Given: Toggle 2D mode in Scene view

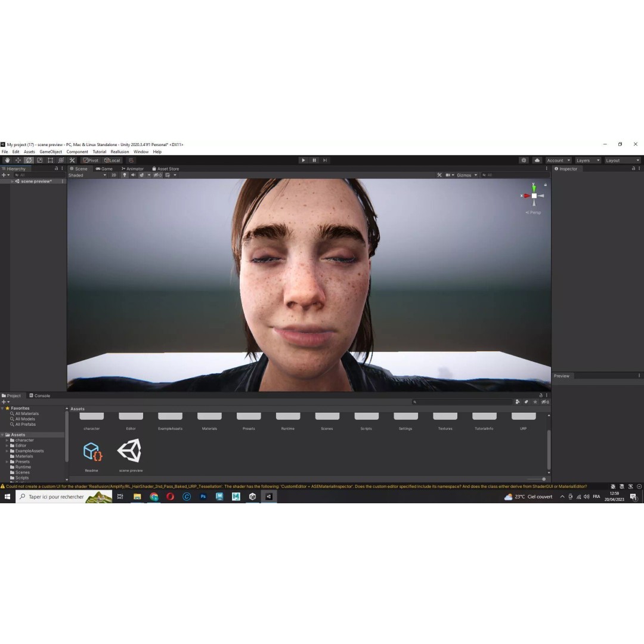Looking at the screenshot, I should click(114, 175).
